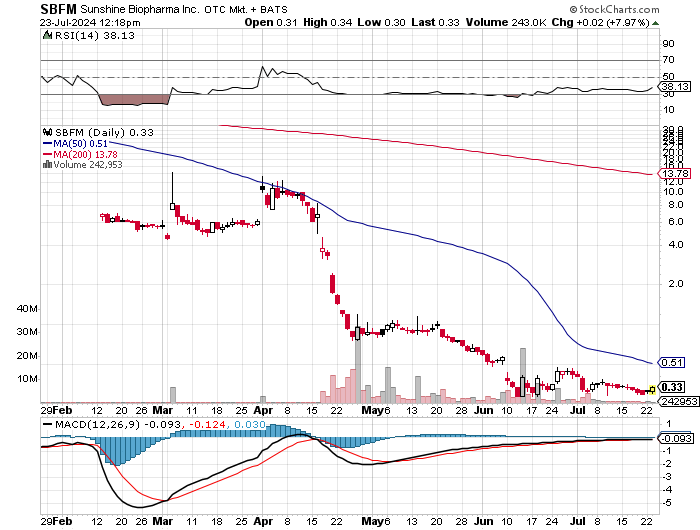The image size is (700, 530).
Task: Click the blue MA(50) legend line marker
Action: tap(47, 144)
